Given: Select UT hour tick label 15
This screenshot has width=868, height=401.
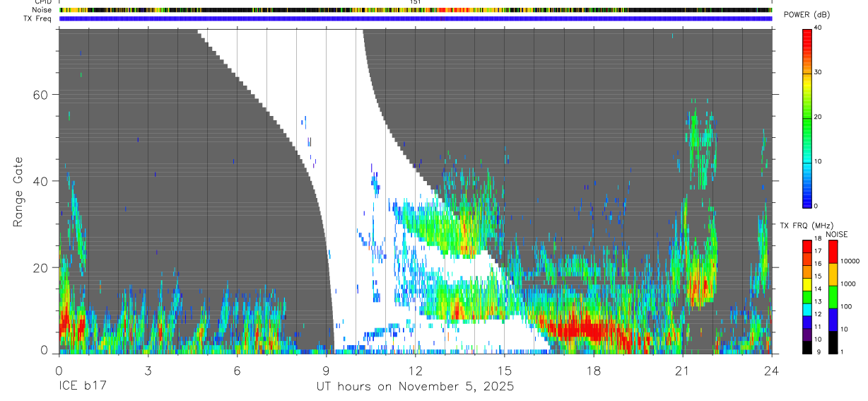Looking at the screenshot, I should click(505, 371).
